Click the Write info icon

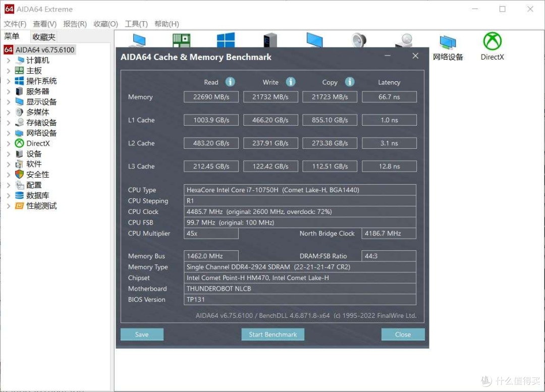(x=291, y=82)
